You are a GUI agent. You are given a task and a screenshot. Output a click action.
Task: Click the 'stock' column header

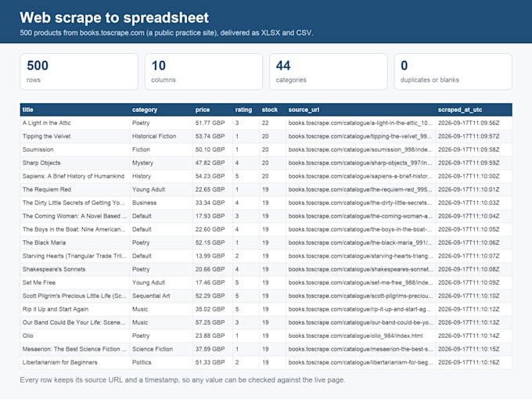[x=270, y=110]
